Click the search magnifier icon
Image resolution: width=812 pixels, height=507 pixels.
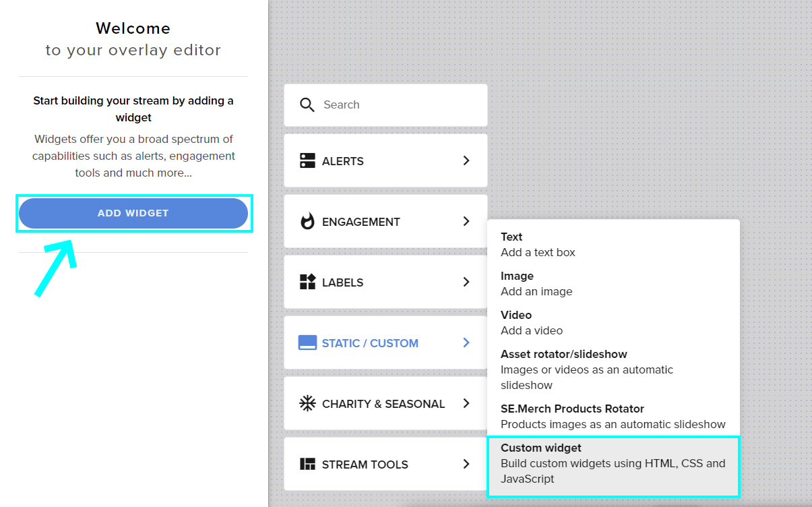click(x=307, y=105)
